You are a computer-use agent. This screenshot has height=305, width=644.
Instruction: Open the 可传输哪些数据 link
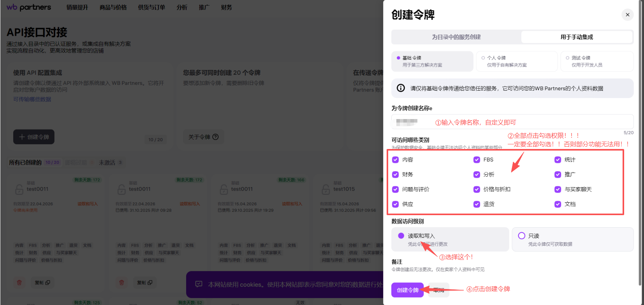[32, 99]
